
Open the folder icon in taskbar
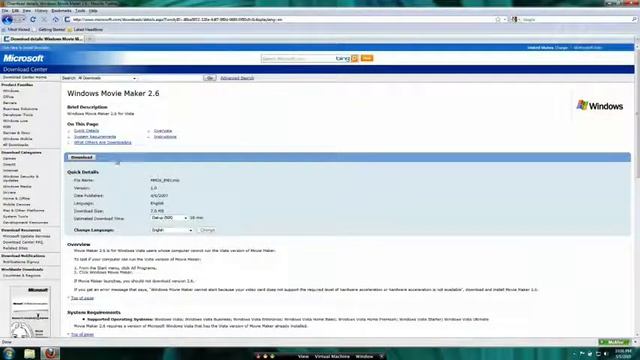coord(29,353)
